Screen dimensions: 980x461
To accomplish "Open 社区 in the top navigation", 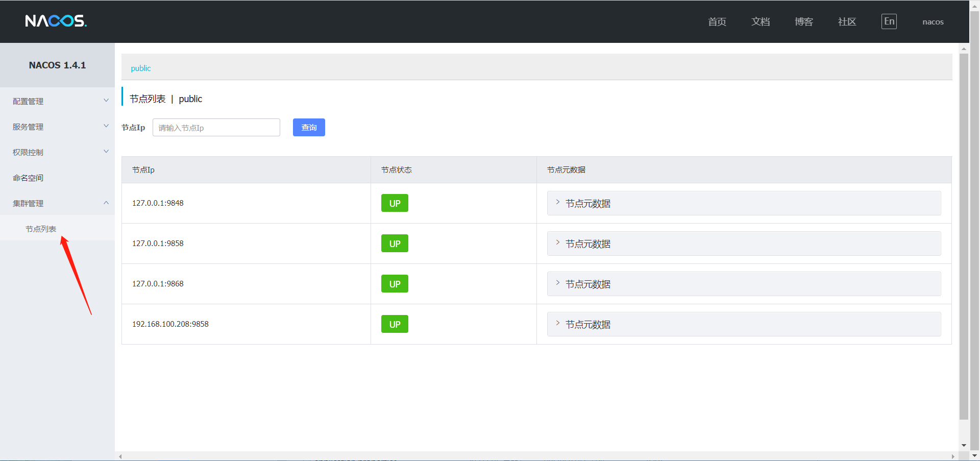I will pos(847,21).
